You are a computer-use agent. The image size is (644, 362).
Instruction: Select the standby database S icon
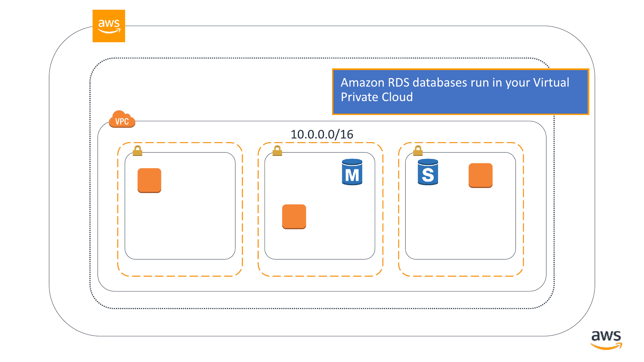[428, 172]
